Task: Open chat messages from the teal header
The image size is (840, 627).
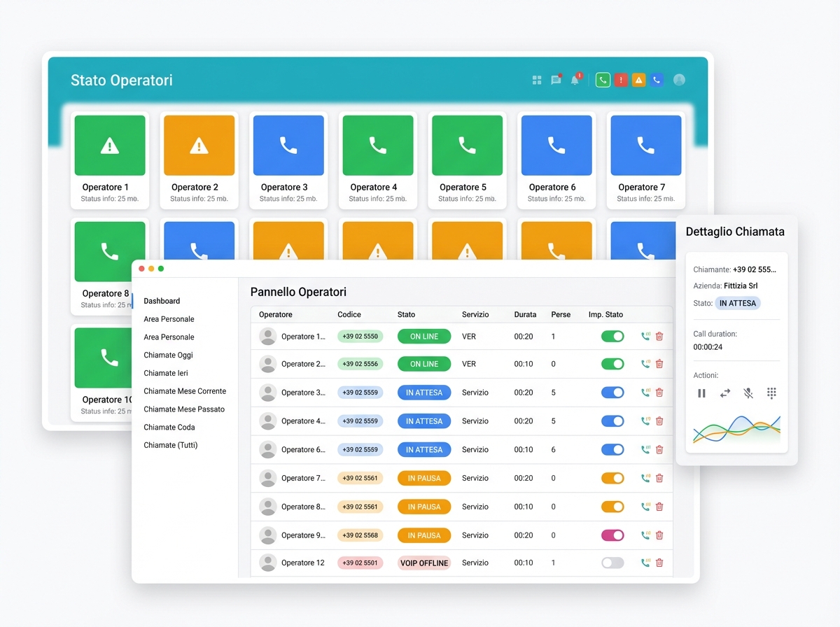Action: 556,80
